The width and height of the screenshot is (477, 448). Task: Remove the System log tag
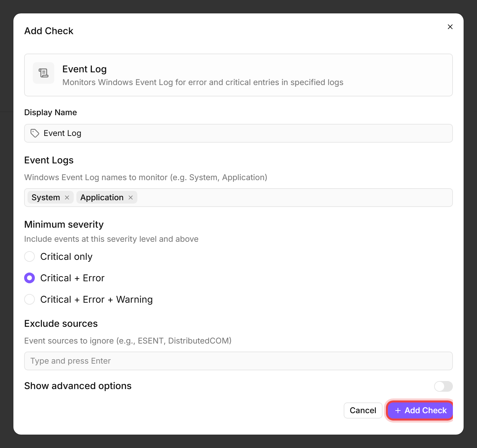[x=67, y=198]
